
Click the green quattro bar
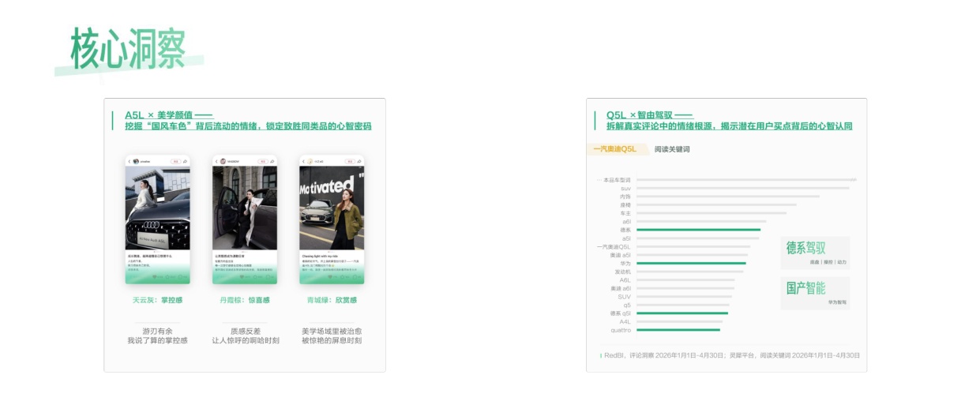(678, 330)
